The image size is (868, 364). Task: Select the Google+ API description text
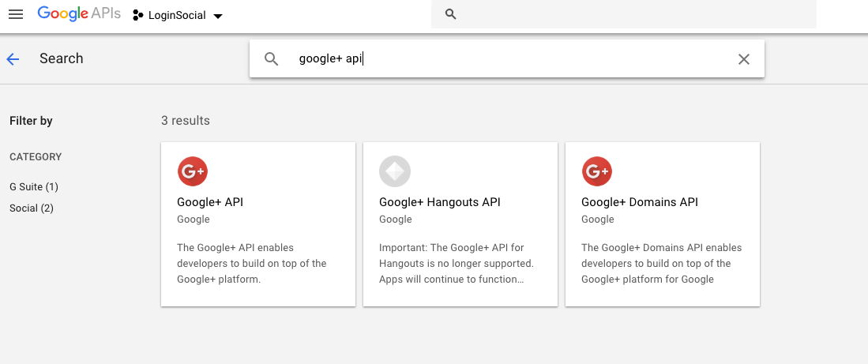coord(252,263)
